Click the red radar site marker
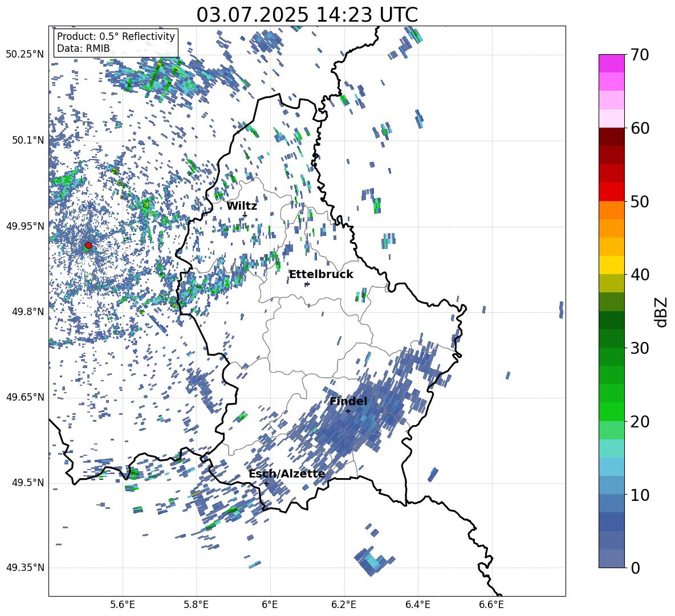675x616 pixels. click(88, 246)
